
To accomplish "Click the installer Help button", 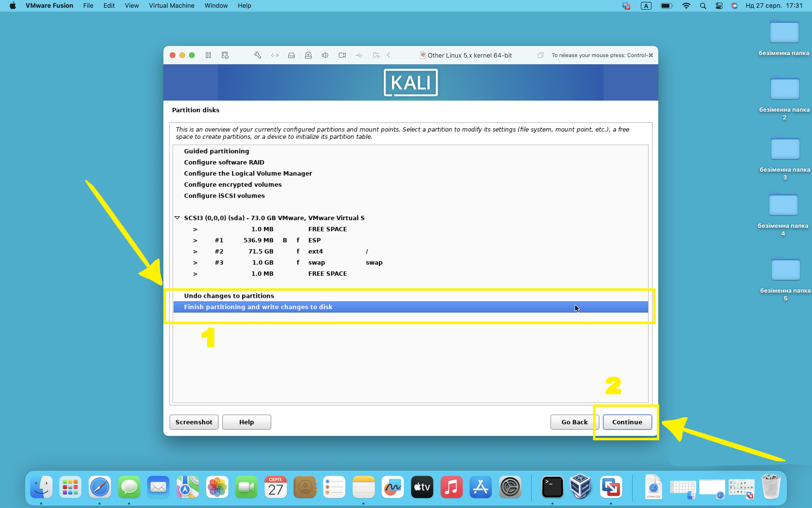I will (x=246, y=422).
